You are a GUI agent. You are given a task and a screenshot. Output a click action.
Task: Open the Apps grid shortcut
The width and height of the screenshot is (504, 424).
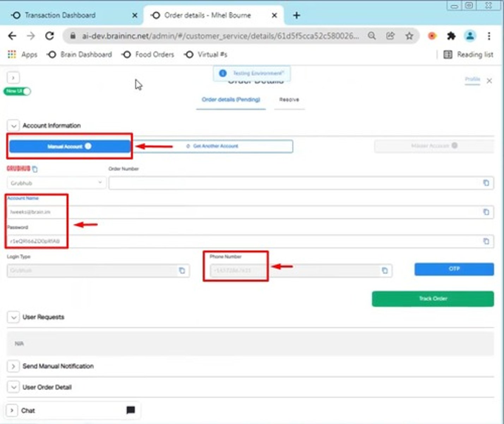coord(22,54)
